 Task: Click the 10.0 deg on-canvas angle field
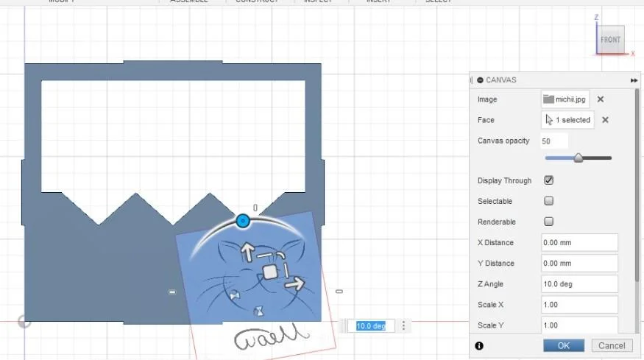click(x=371, y=326)
